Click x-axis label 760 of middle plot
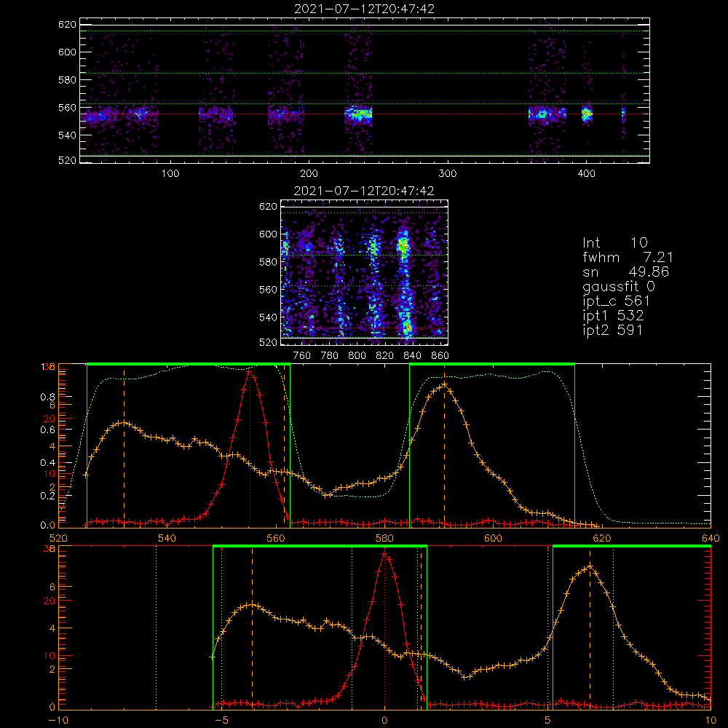728x728 pixels. [x=302, y=356]
